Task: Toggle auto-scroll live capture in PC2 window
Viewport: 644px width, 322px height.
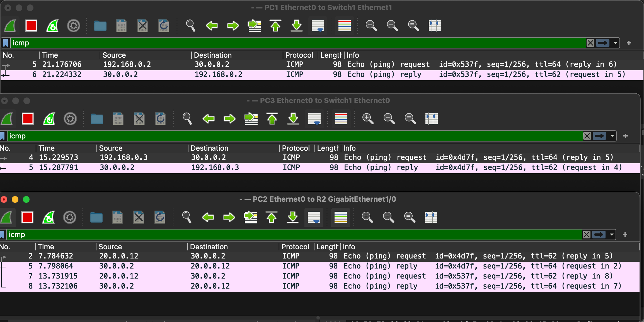Action: tap(314, 217)
